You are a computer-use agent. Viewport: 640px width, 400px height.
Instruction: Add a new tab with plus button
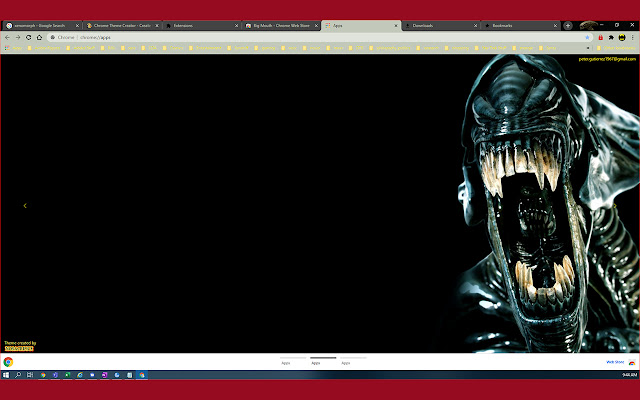pos(568,25)
